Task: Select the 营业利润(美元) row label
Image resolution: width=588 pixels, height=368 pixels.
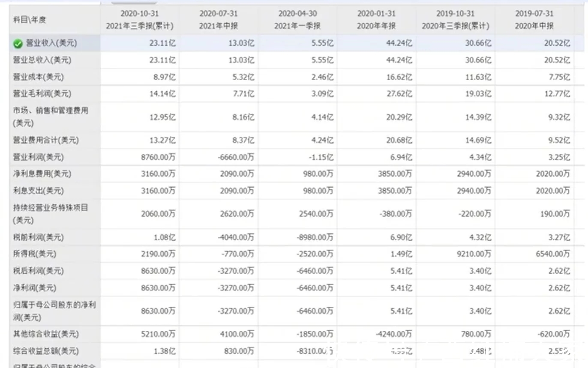Action: [38, 157]
